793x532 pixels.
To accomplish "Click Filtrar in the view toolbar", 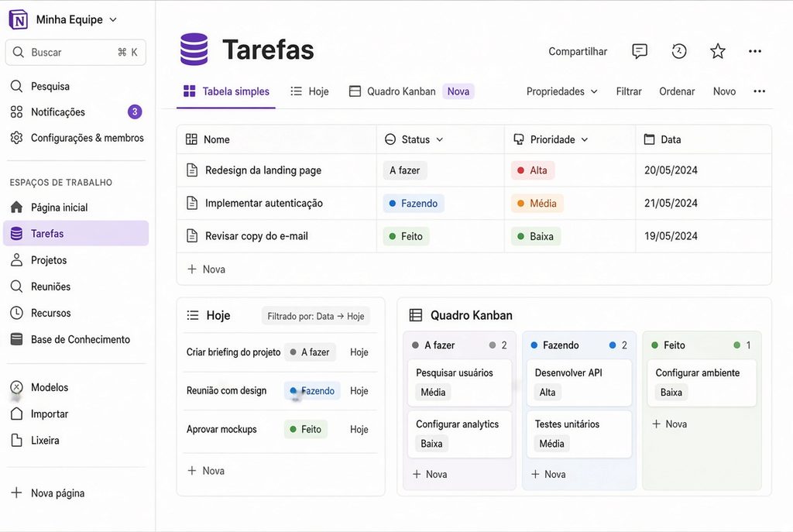I will pyautogui.click(x=629, y=91).
